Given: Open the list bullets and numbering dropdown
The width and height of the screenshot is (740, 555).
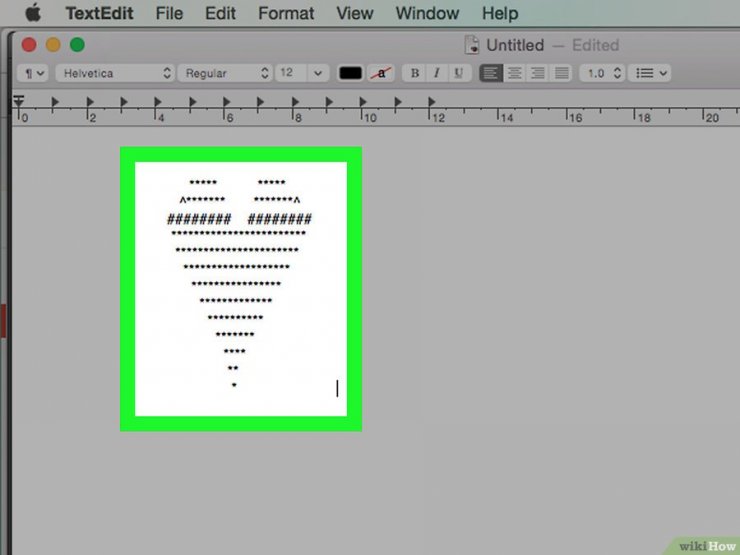Looking at the screenshot, I should click(x=650, y=73).
